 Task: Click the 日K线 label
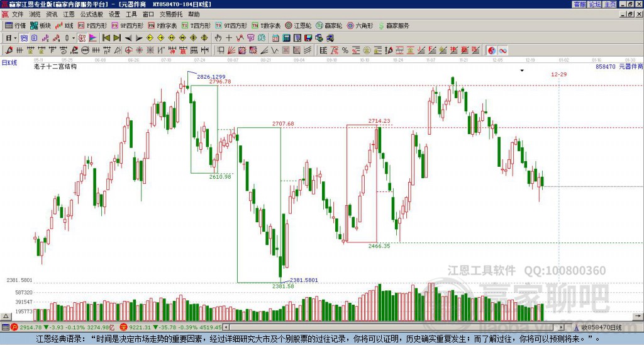9,63
